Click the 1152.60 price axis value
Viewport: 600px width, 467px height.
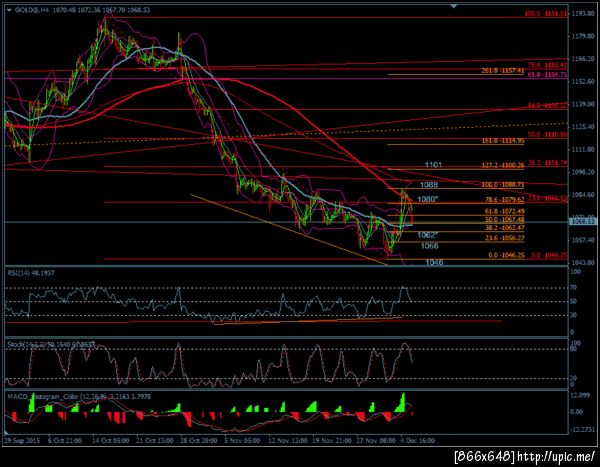[x=583, y=82]
